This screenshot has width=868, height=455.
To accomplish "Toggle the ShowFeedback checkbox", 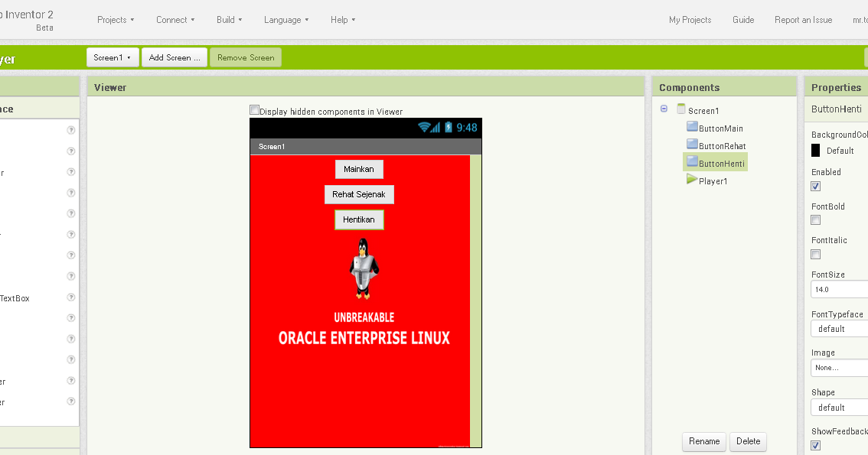I will click(x=815, y=446).
